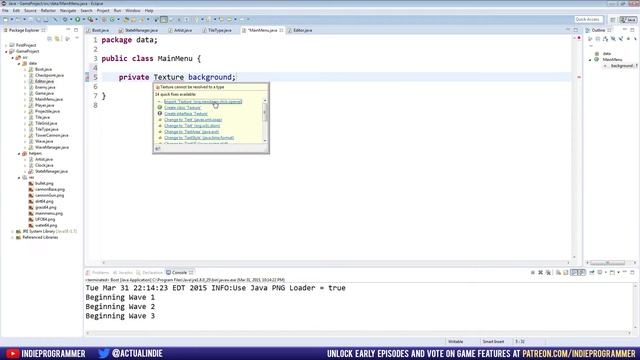The height and width of the screenshot is (360, 640).
Task: Click the overview ruler error marker
Action: pos(579,77)
